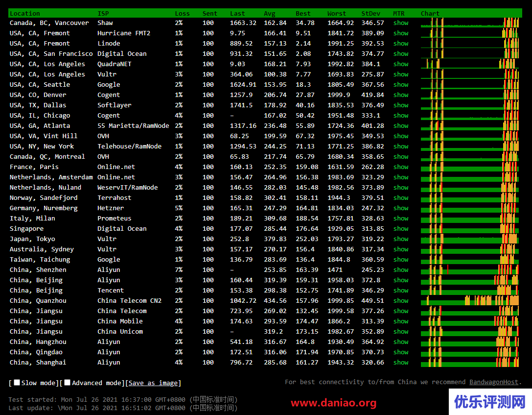Viewport: 532px width, 415px height.
Task: Enable the Advanced mode checkbox
Action: tap(68, 383)
